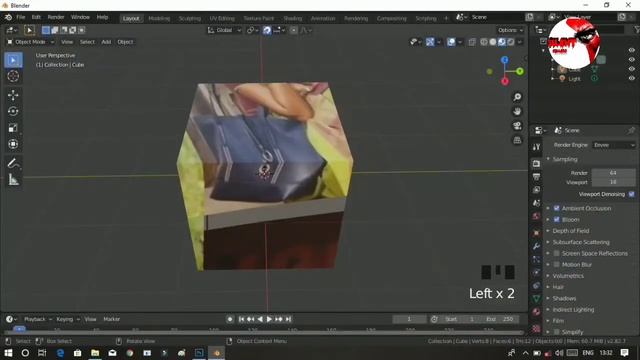The height and width of the screenshot is (360, 640).
Task: Switch viewport to rendered shading
Action: point(511,42)
